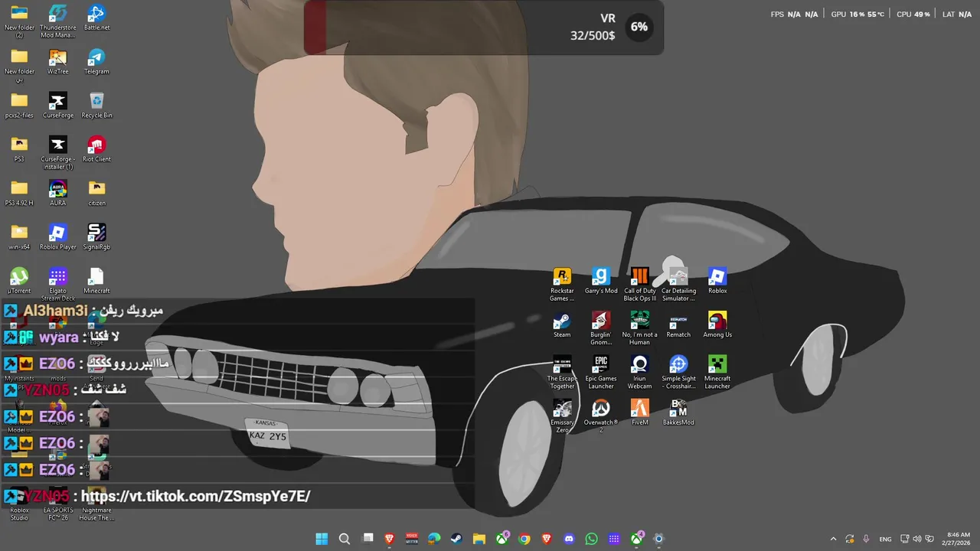The height and width of the screenshot is (551, 980).
Task: Open Minecraft Launcher shortcut
Action: tap(717, 371)
